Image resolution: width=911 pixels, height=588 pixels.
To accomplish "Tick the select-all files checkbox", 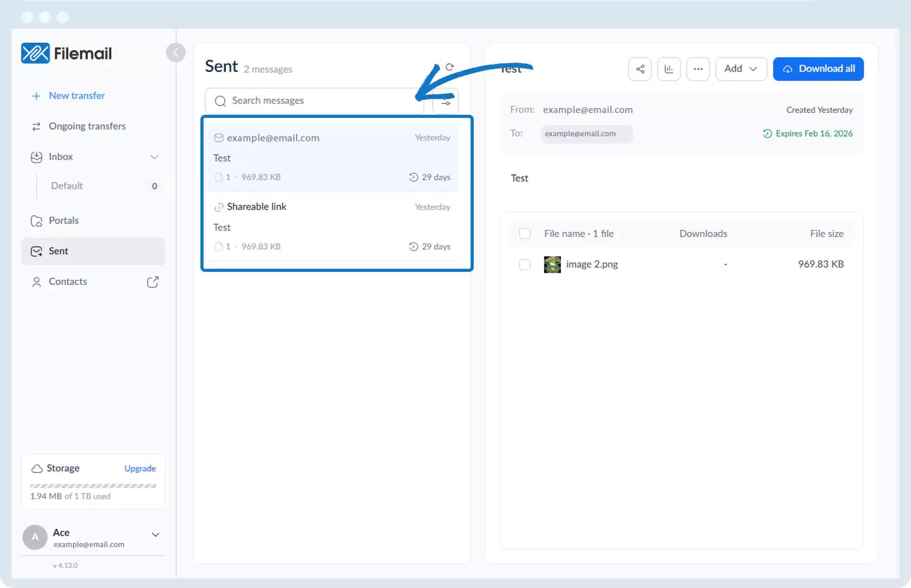I will click(x=525, y=234).
